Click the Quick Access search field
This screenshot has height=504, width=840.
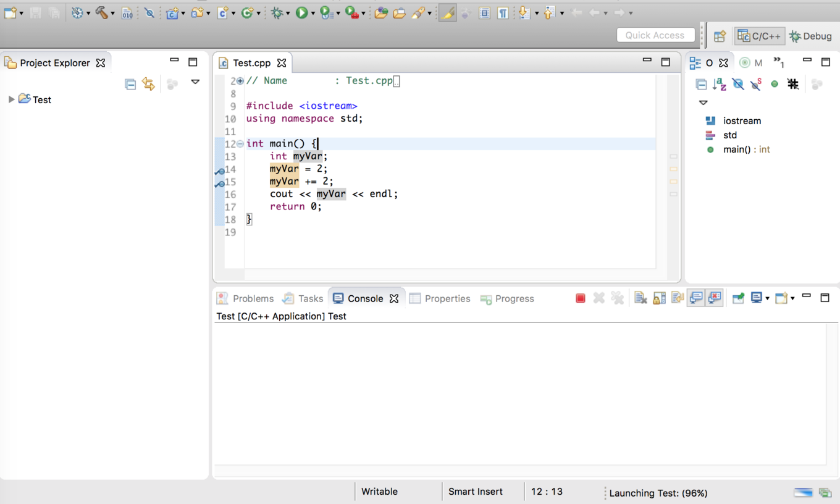pyautogui.click(x=655, y=35)
